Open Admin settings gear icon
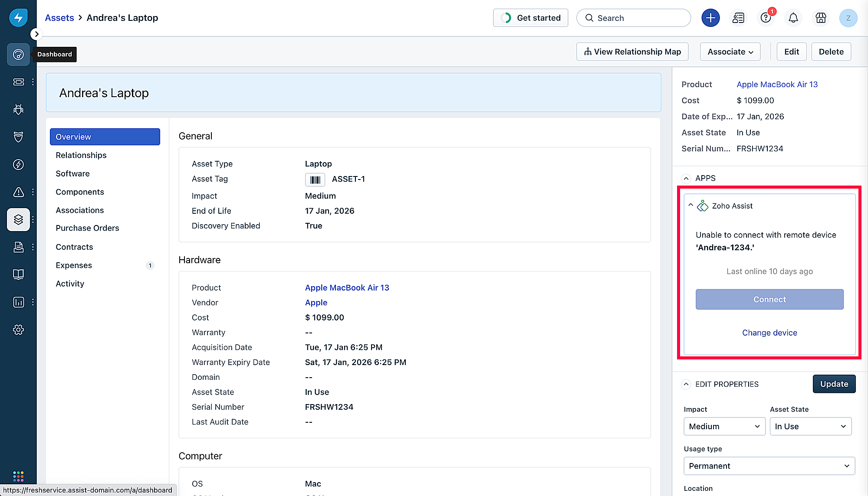The width and height of the screenshot is (868, 496). [x=18, y=330]
